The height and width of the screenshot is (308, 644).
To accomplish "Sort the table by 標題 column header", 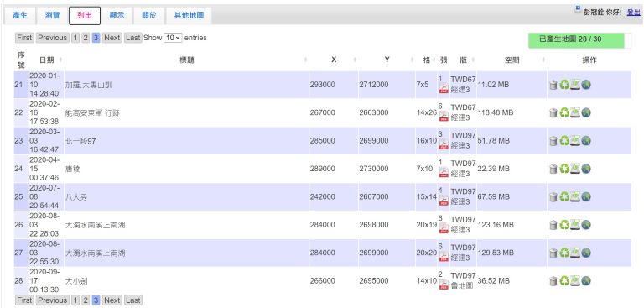I will [186, 60].
